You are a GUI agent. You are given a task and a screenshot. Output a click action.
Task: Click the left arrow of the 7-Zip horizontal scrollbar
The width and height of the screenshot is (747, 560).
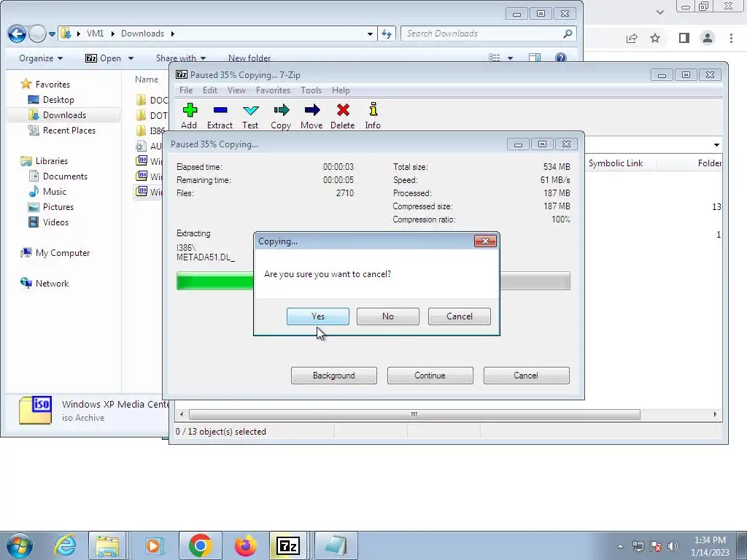[181, 414]
